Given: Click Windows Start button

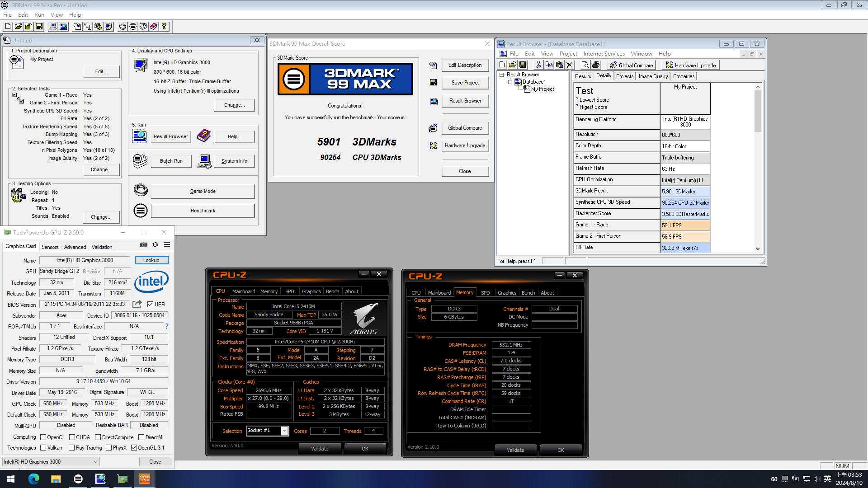Looking at the screenshot, I should [11, 479].
